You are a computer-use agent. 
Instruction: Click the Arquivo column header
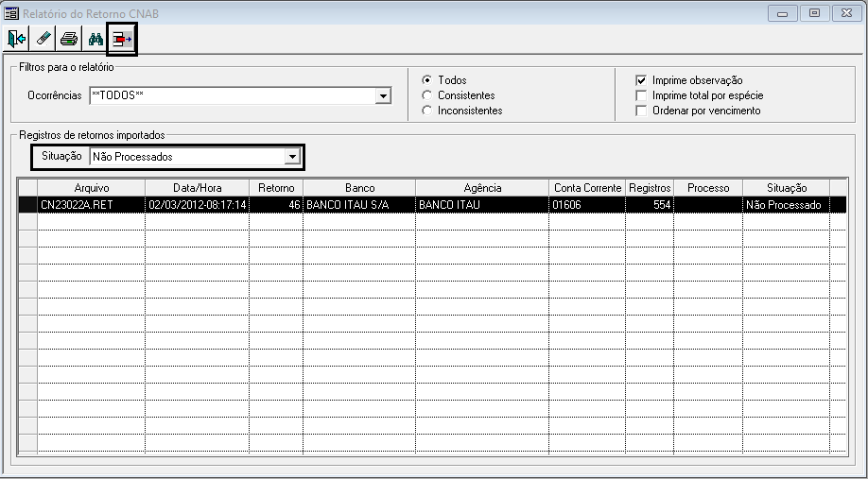point(92,188)
